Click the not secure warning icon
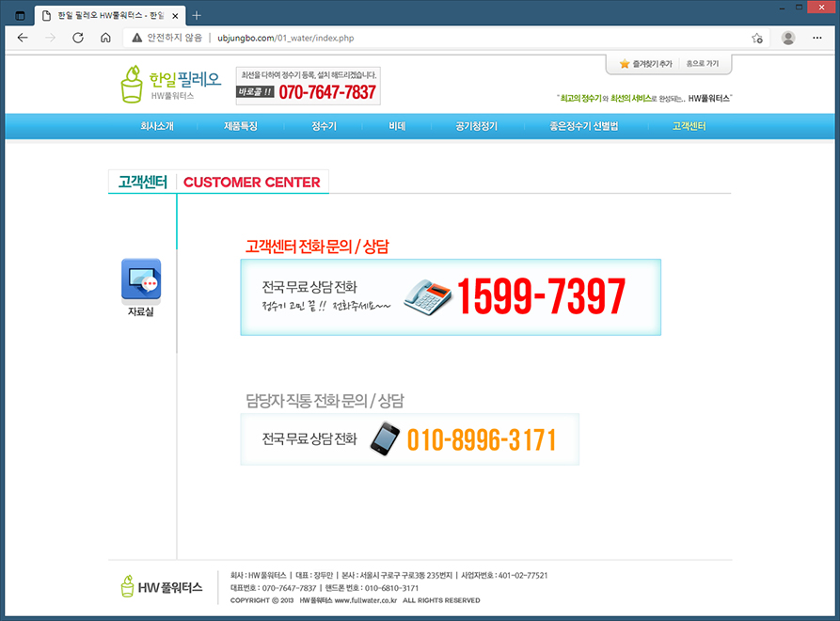The height and width of the screenshot is (621, 840). pos(137,38)
